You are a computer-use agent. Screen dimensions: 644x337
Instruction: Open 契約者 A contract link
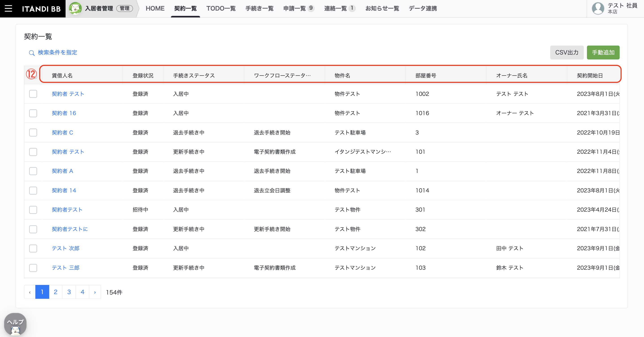62,171
